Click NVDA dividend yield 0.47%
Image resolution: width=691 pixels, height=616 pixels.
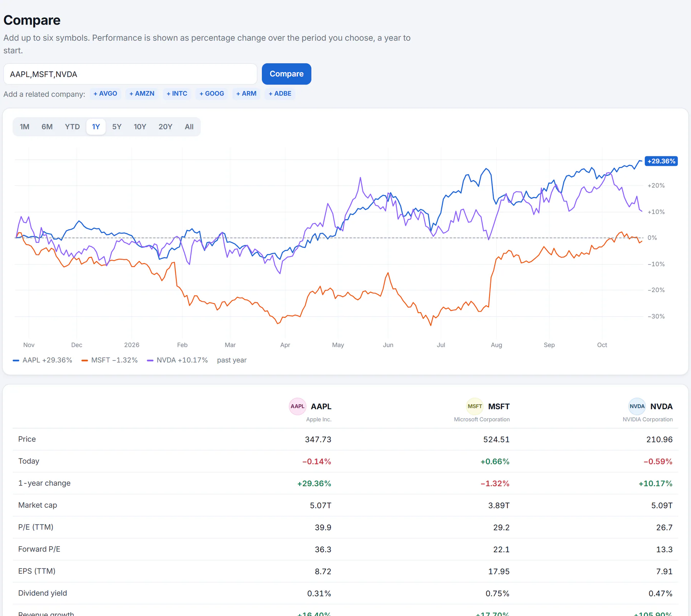(661, 594)
